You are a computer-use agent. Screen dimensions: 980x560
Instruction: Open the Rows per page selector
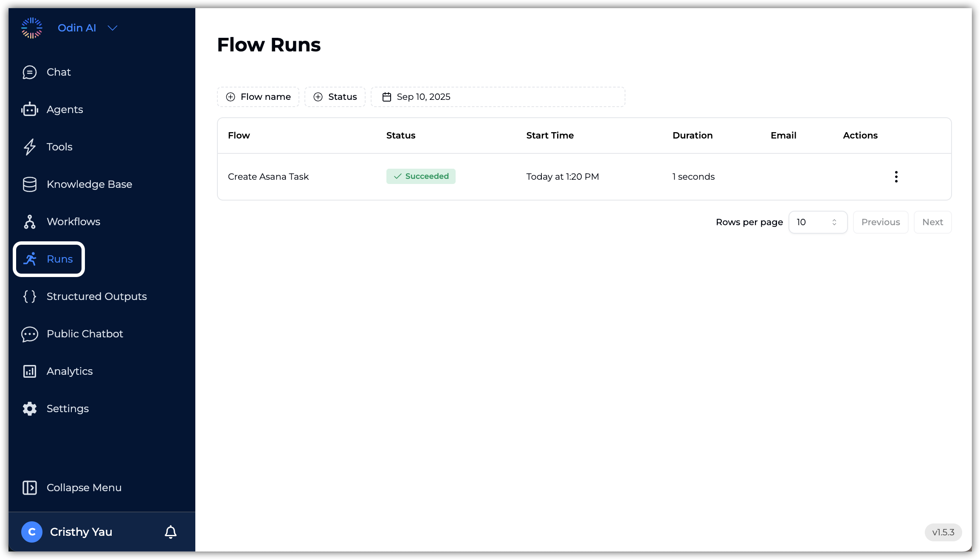tap(817, 222)
